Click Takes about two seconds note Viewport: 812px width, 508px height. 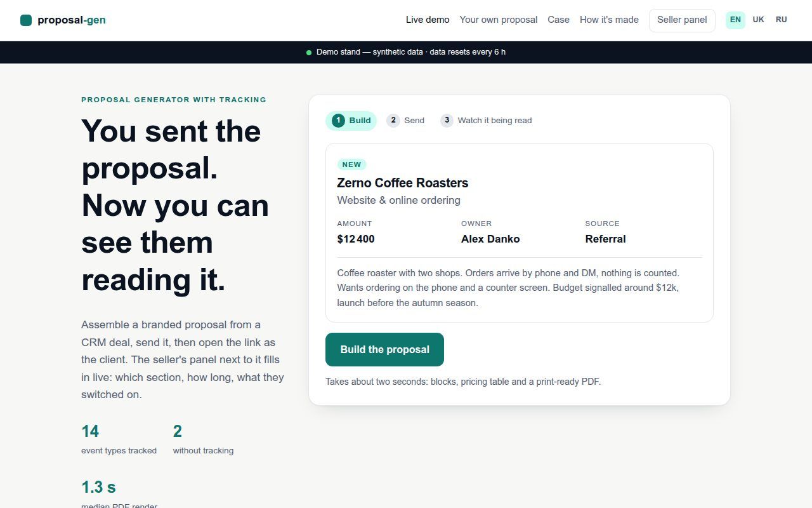(x=463, y=382)
